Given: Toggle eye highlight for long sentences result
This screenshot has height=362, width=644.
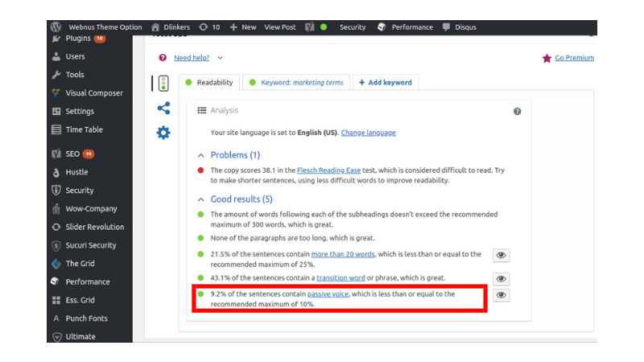Looking at the screenshot, I should pos(501,255).
